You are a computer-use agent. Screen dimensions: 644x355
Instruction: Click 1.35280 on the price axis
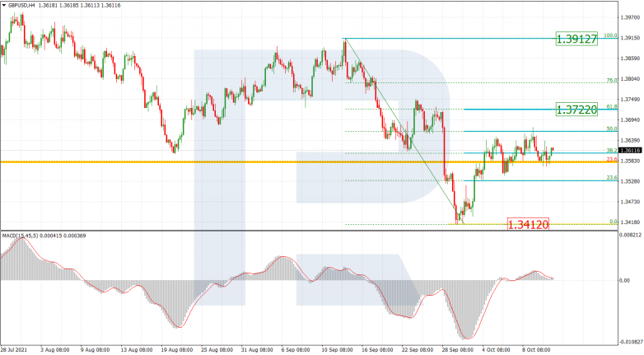click(x=631, y=181)
